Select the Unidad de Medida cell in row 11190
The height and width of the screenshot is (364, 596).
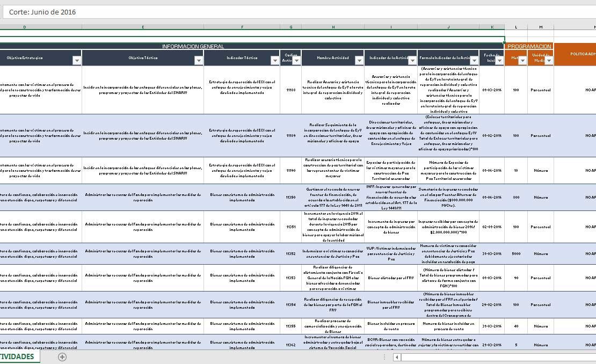[541, 171]
